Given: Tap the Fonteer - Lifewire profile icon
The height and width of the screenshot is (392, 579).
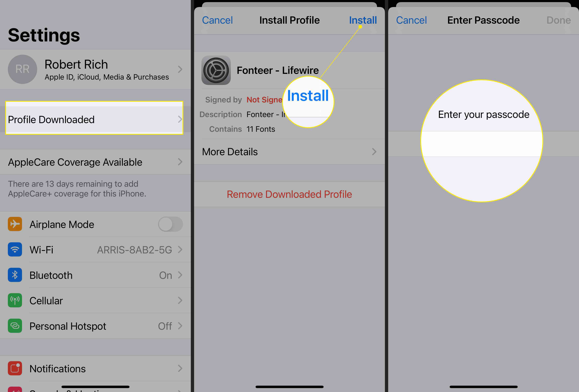Looking at the screenshot, I should pos(216,70).
